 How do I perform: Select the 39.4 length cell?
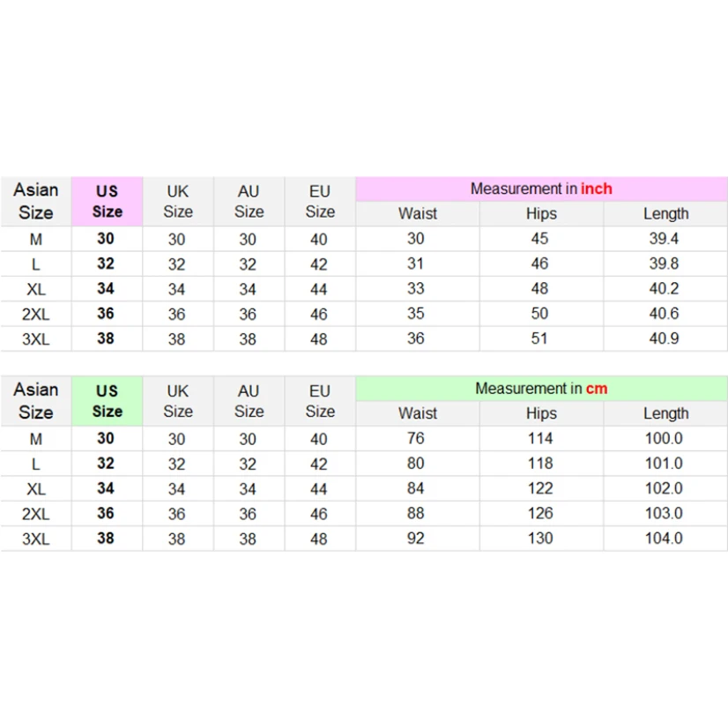click(x=665, y=239)
